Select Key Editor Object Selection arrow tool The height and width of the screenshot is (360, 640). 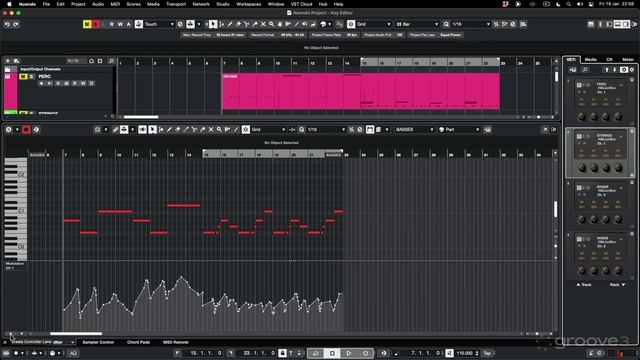click(152, 130)
